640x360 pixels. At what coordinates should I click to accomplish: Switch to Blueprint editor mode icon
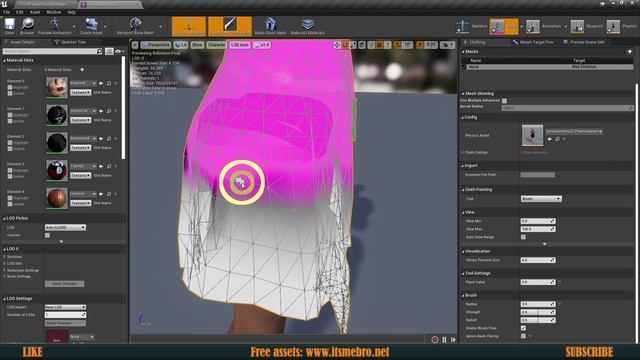(577, 27)
